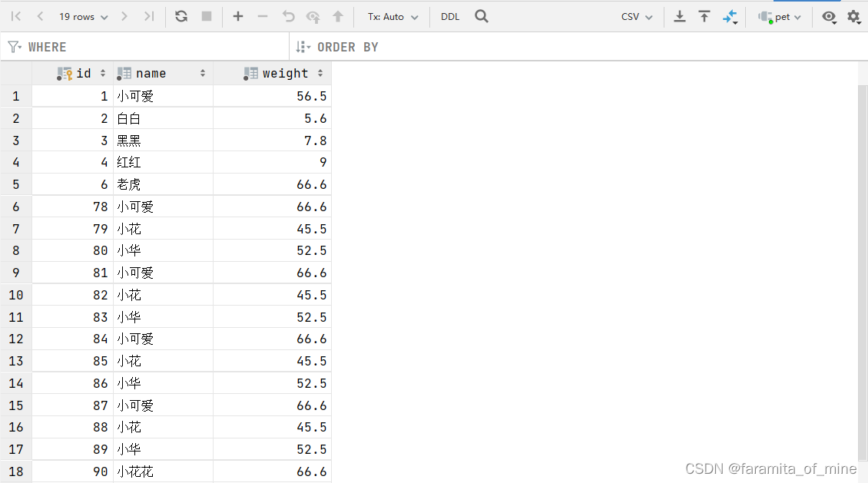
Task: Select the weight cell in id 85 row
Action: click(x=273, y=361)
